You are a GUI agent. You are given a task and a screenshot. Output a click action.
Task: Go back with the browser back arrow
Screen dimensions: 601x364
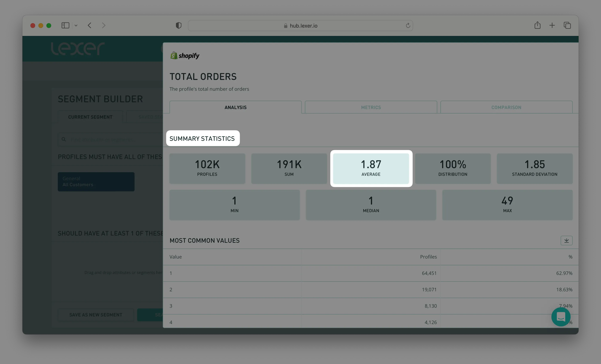pos(90,25)
